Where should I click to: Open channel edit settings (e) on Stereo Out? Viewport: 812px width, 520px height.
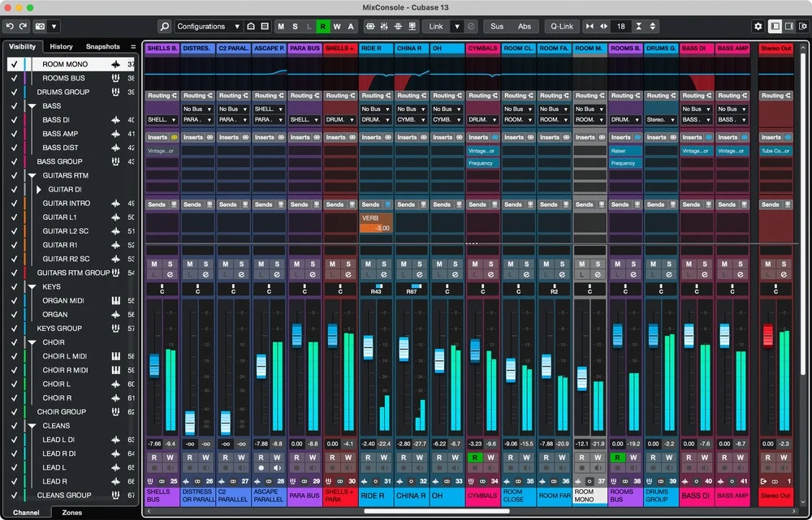click(x=785, y=274)
